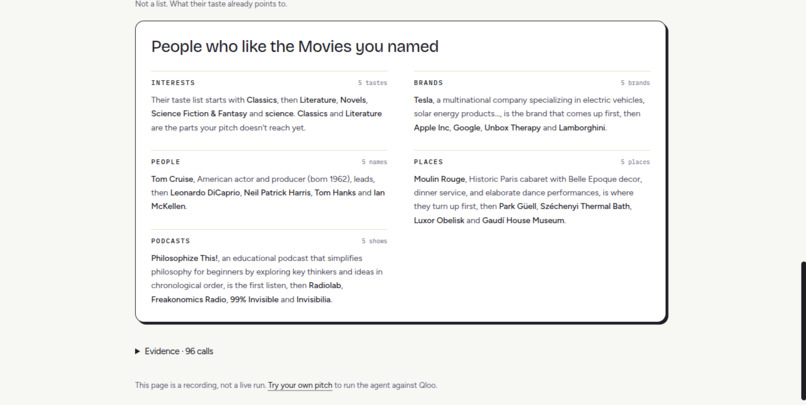Click the text This page is a recording, not a live run.
Screen dimensions: 806x405
tap(200, 385)
